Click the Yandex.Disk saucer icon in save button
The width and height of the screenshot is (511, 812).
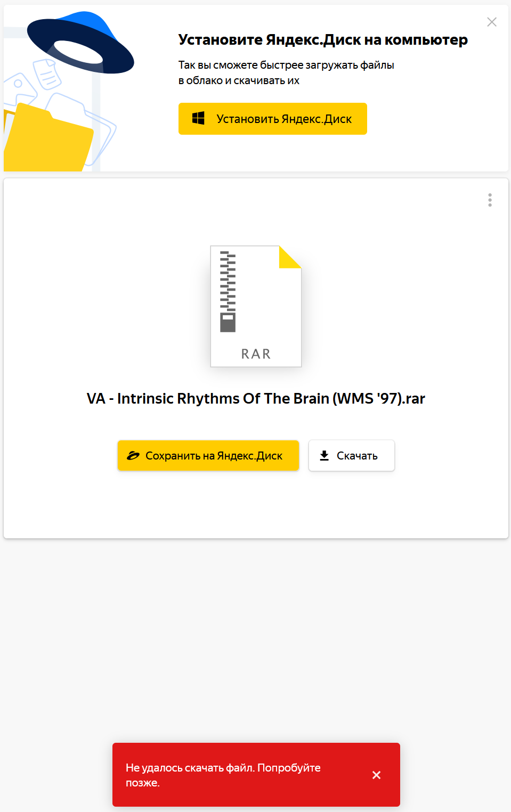[x=133, y=456]
